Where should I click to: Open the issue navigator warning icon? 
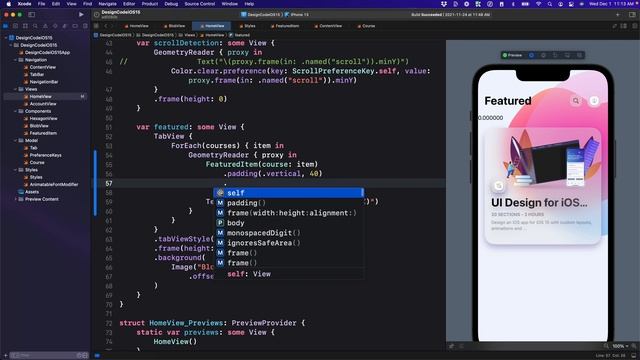45,26
